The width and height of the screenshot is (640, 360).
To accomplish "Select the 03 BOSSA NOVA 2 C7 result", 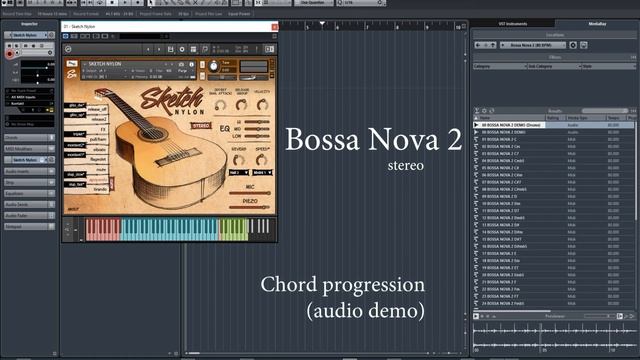I will [554, 153].
